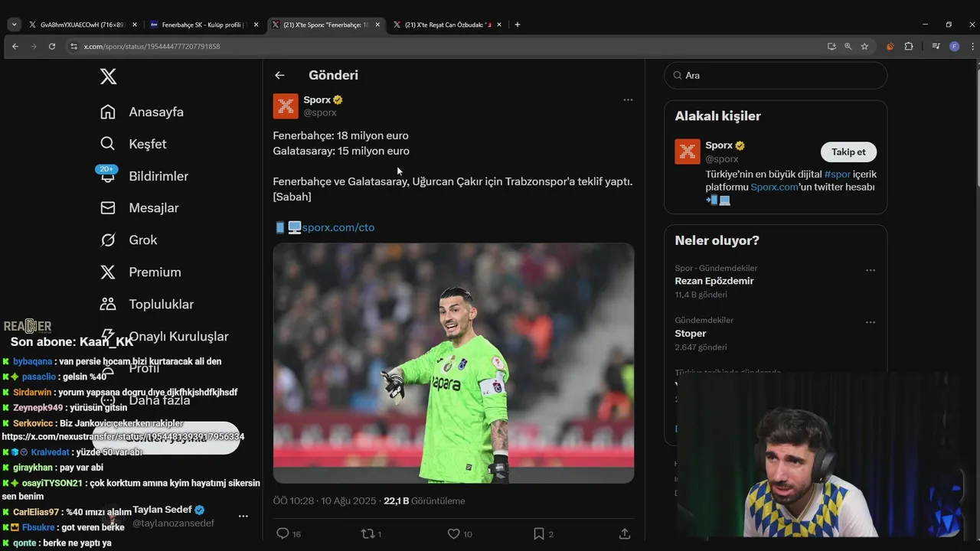The width and height of the screenshot is (980, 551).
Task: Close the Fenerbahçe SK browser tab
Action: click(256, 24)
